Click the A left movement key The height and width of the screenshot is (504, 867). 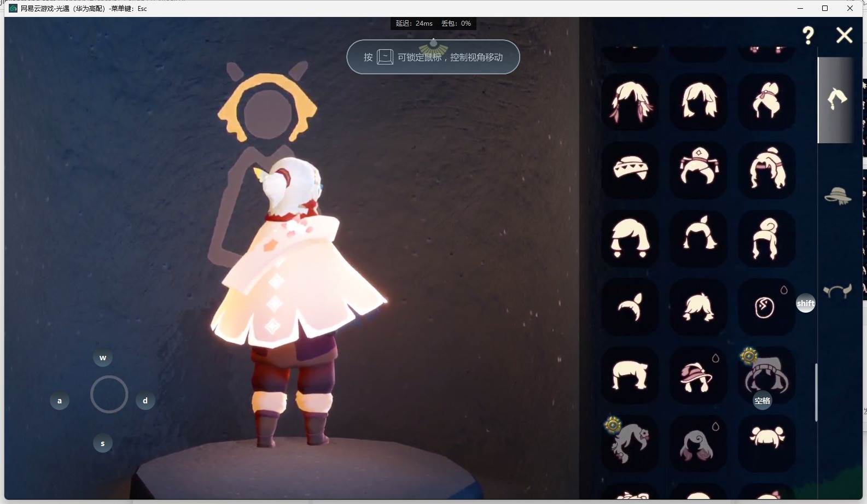(60, 401)
